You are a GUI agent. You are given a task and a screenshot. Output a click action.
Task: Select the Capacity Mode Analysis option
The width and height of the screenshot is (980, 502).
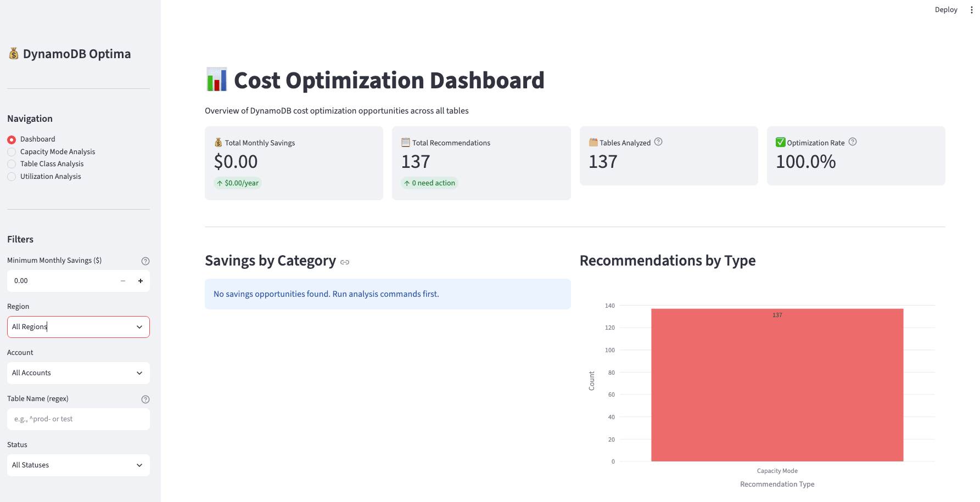[x=51, y=152]
